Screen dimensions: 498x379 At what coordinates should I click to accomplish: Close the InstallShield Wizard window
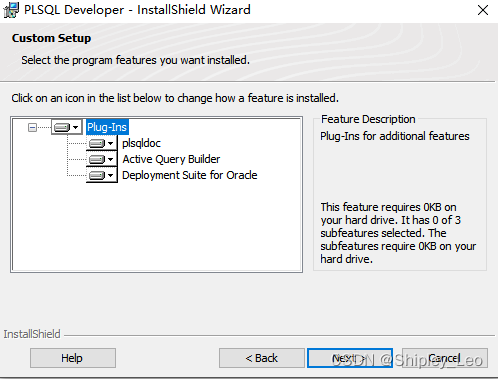tap(483, 10)
